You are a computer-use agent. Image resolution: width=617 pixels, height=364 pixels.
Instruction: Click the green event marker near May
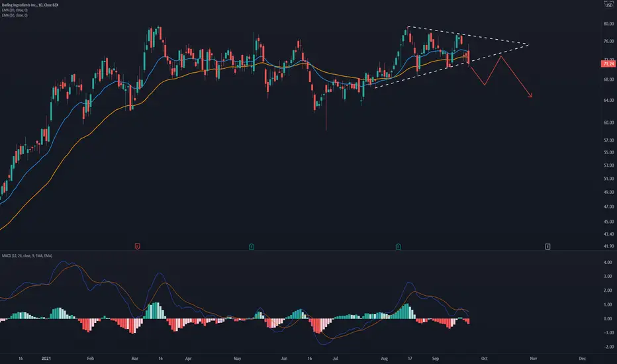click(252, 246)
